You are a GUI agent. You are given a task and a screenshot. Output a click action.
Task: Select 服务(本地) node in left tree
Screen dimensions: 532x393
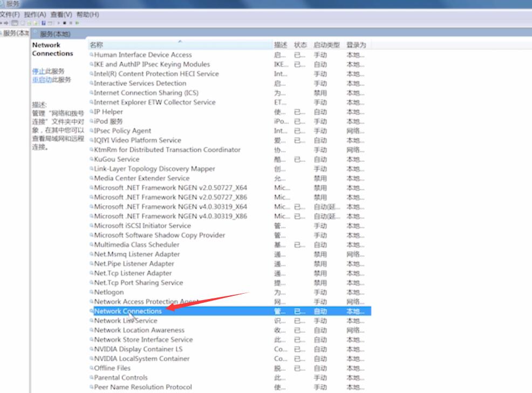[x=15, y=33]
